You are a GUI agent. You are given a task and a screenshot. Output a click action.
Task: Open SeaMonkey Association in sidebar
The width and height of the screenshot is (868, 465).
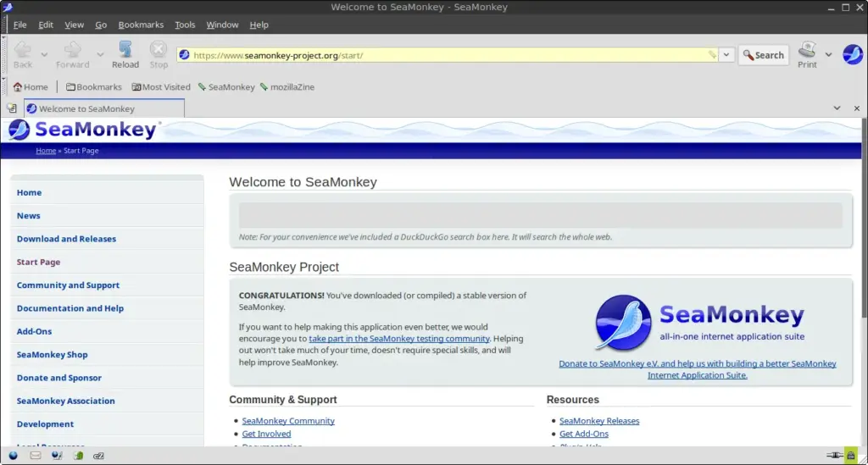point(65,401)
